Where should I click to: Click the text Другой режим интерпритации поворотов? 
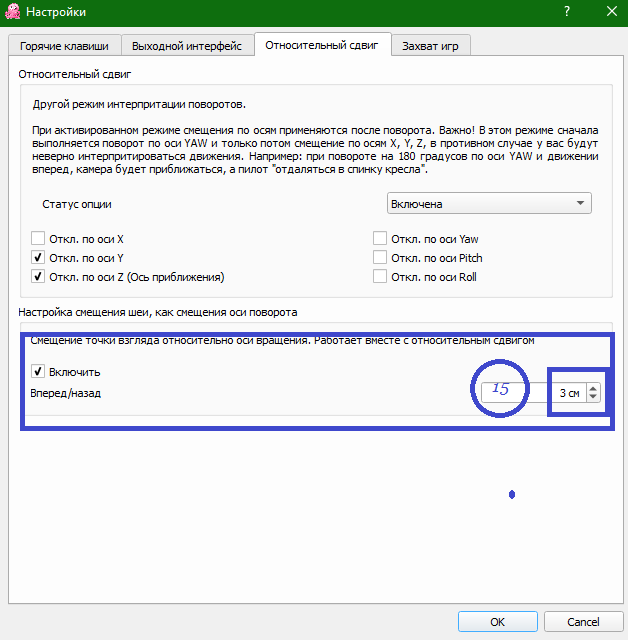(139, 104)
